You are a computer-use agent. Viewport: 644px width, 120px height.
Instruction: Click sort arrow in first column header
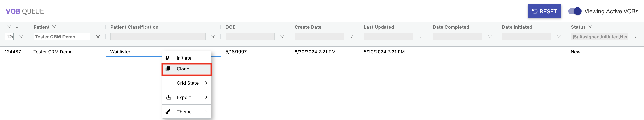point(17,27)
